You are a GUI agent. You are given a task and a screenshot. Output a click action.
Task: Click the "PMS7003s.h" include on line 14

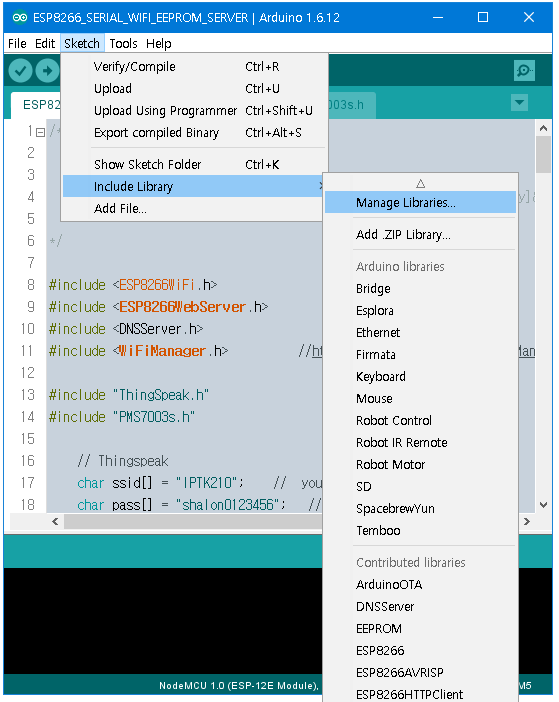122,417
